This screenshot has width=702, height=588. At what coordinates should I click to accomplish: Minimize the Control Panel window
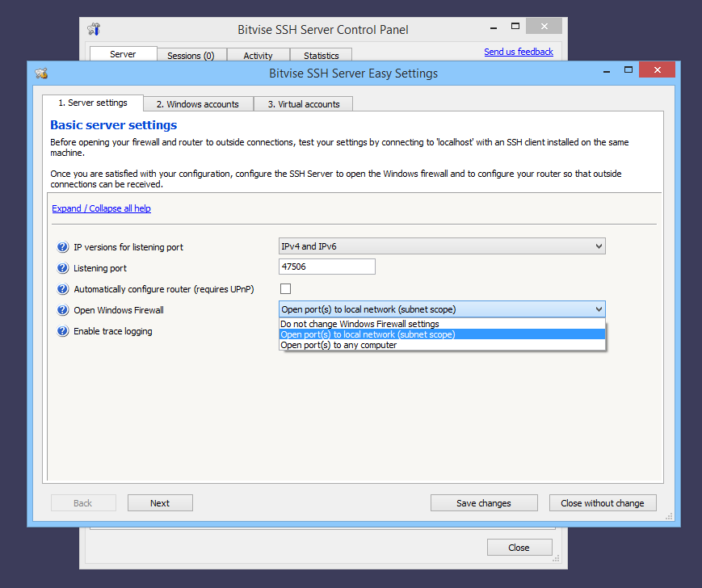point(494,27)
